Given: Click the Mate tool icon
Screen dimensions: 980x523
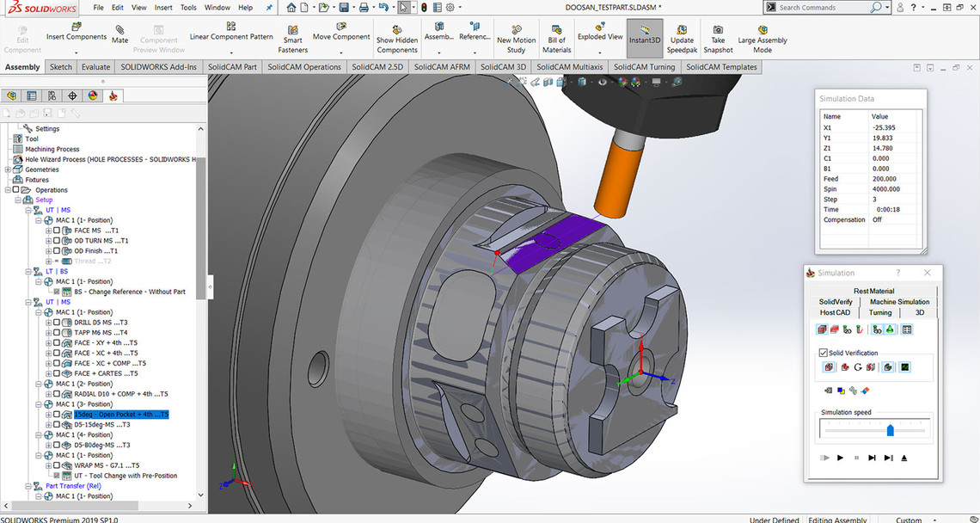Looking at the screenshot, I should (119, 29).
